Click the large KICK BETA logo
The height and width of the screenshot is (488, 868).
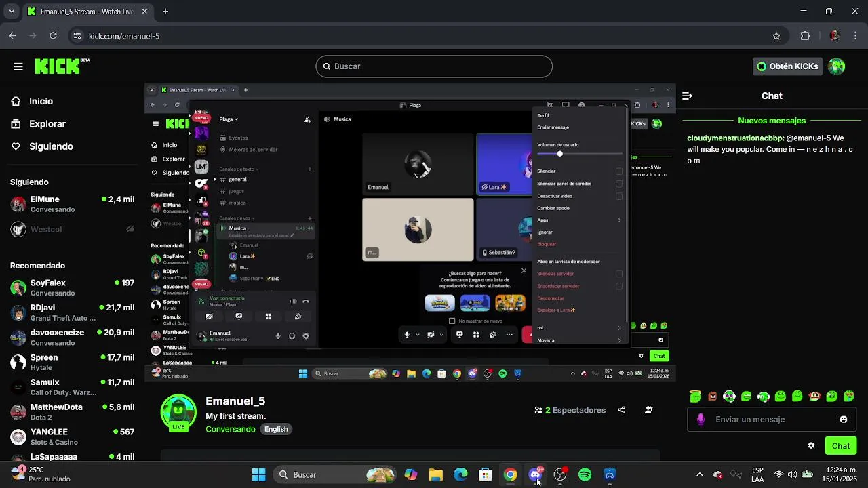point(62,66)
